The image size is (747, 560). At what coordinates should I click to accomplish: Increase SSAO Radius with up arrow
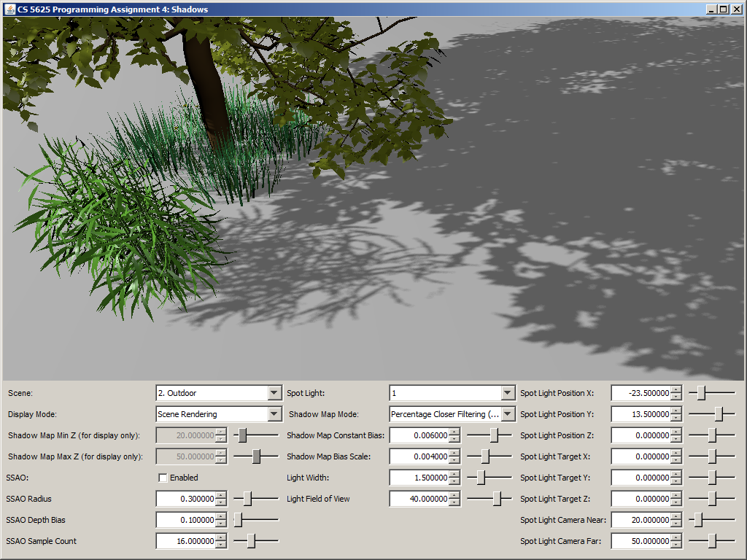click(x=221, y=496)
